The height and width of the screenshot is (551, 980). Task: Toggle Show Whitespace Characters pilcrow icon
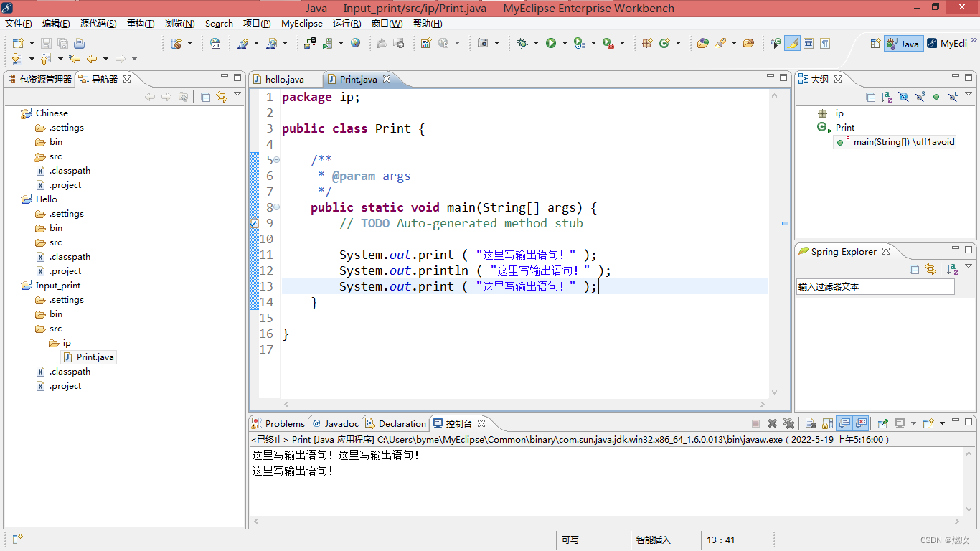[x=825, y=43]
